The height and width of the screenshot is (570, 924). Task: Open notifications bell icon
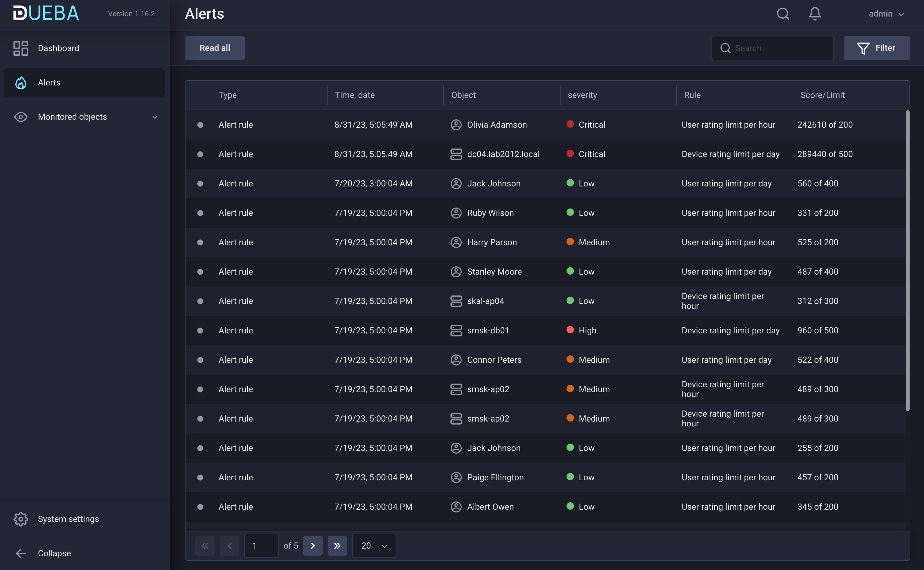tap(814, 14)
